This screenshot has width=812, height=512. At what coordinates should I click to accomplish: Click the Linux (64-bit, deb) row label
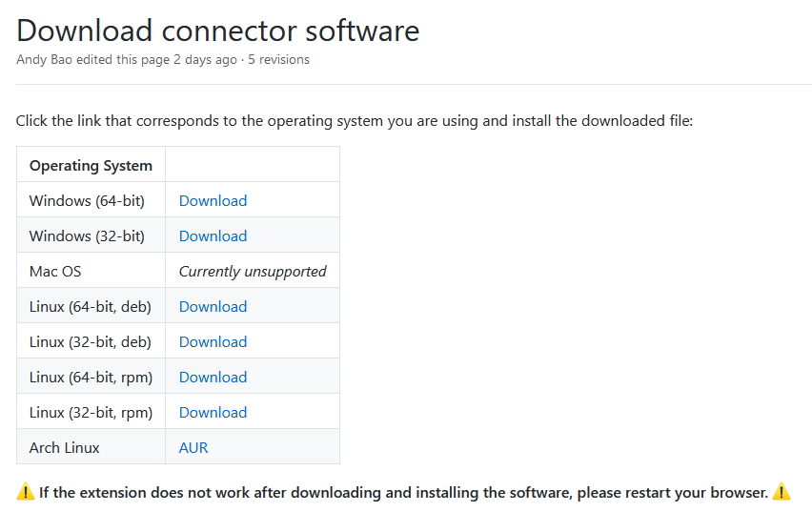pos(91,306)
